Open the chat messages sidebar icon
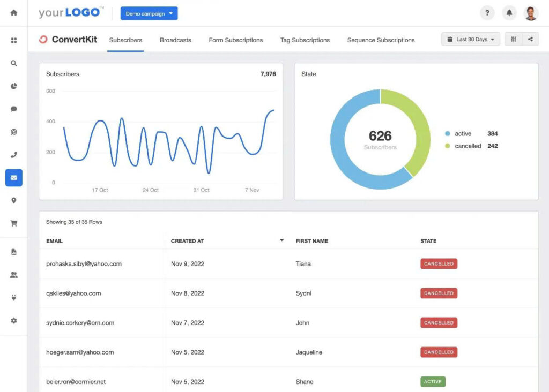549x392 pixels. pyautogui.click(x=13, y=108)
